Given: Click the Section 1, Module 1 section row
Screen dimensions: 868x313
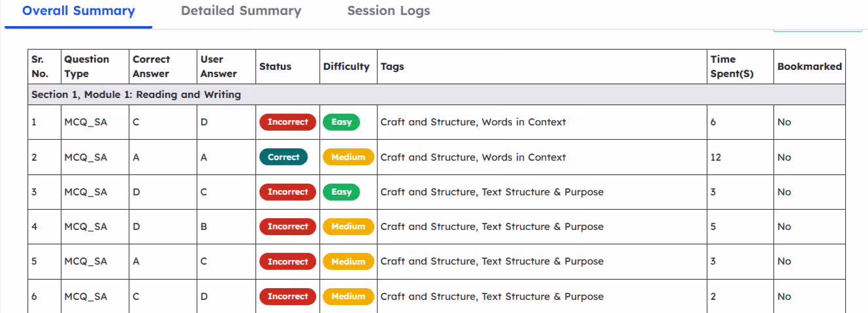Looking at the screenshot, I should (x=436, y=95).
